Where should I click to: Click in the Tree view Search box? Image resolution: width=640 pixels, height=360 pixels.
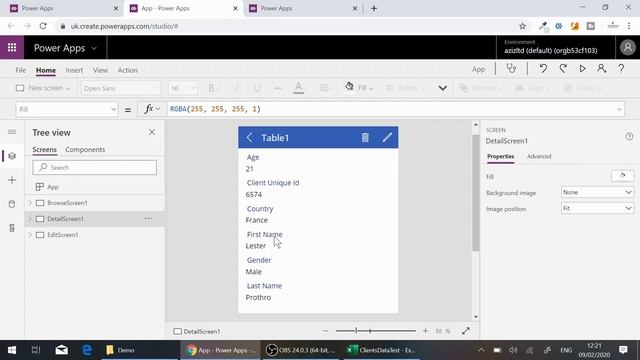[x=95, y=167]
